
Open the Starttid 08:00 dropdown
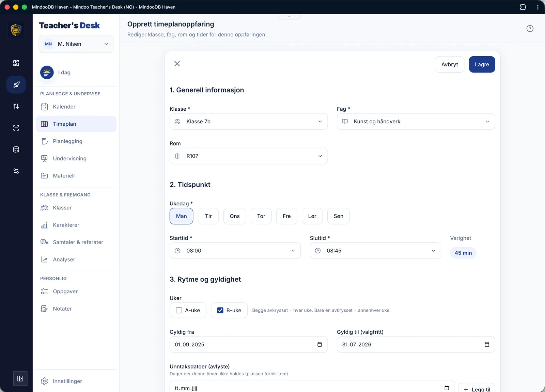[235, 251]
